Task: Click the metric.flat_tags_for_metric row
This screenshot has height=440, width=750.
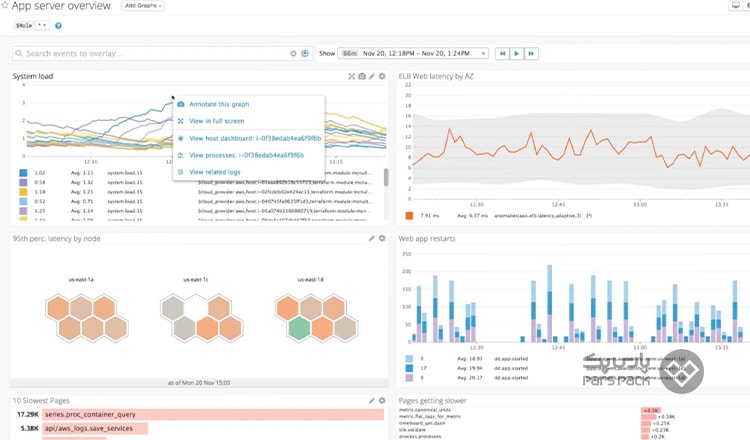Action: 430,417
